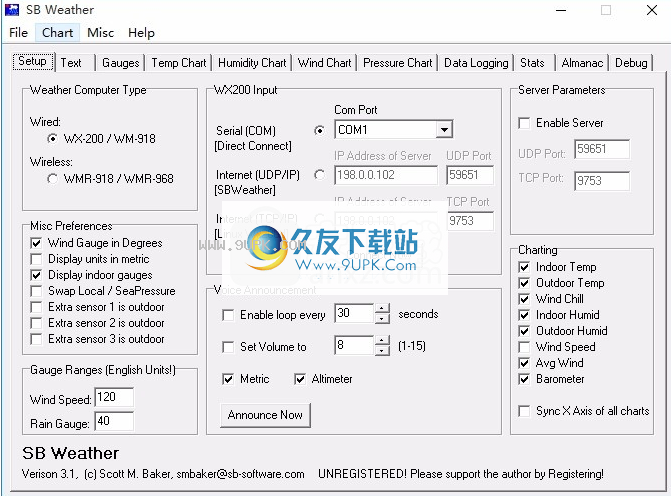Click the Wind Speed gauge range field
Image resolution: width=671 pixels, height=496 pixels.
click(x=114, y=397)
